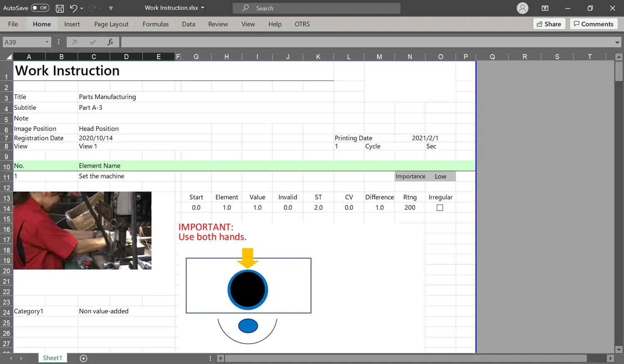This screenshot has width=624, height=364.
Task: Select column H header
Action: pos(226,57)
